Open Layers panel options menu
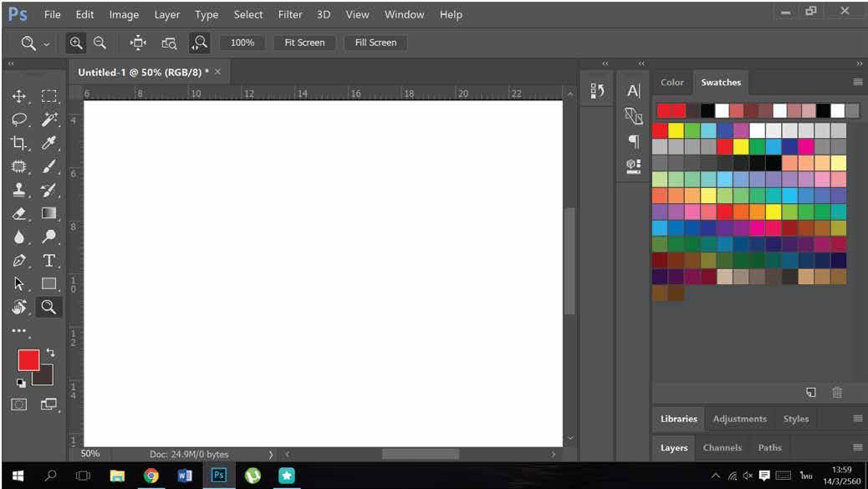 [857, 447]
